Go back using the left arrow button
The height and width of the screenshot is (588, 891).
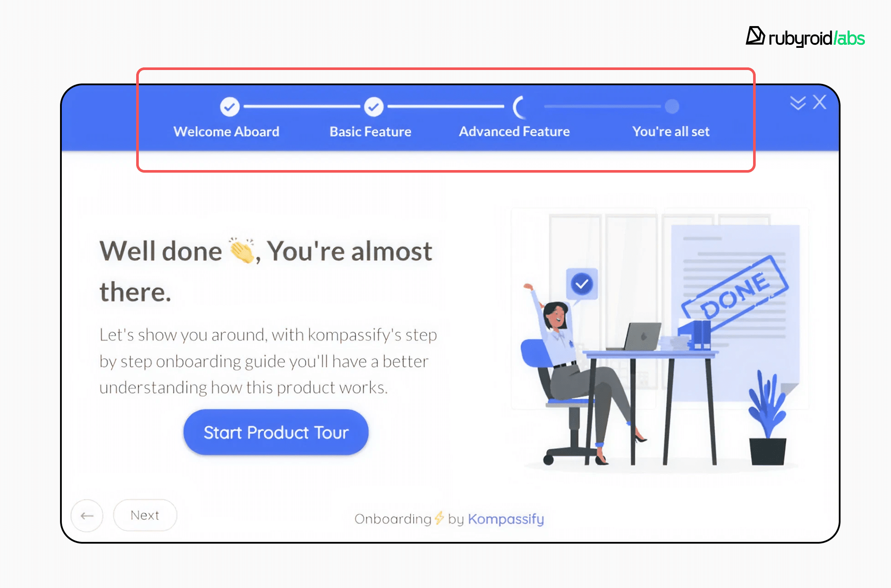pos(87,515)
